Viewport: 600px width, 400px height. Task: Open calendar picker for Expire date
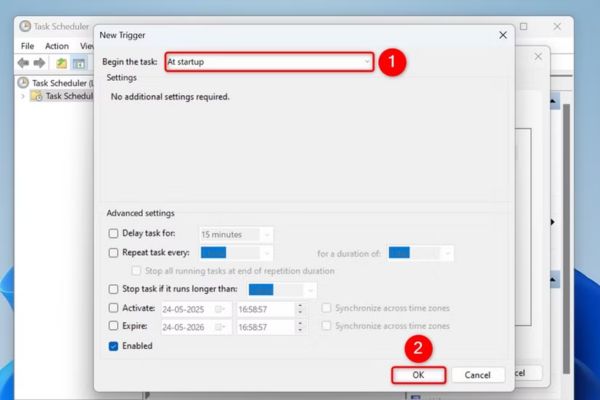pyautogui.click(x=221, y=326)
